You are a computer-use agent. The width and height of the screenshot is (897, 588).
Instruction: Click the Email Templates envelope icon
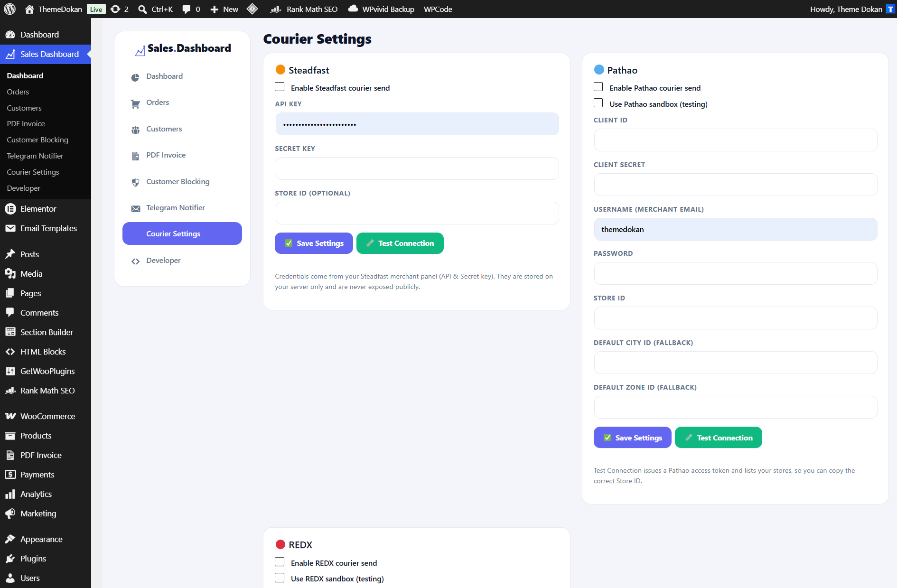pos(10,228)
